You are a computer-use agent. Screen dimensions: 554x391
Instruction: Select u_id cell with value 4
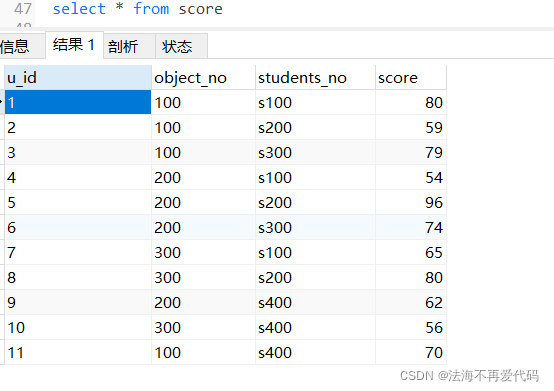pyautogui.click(x=78, y=177)
